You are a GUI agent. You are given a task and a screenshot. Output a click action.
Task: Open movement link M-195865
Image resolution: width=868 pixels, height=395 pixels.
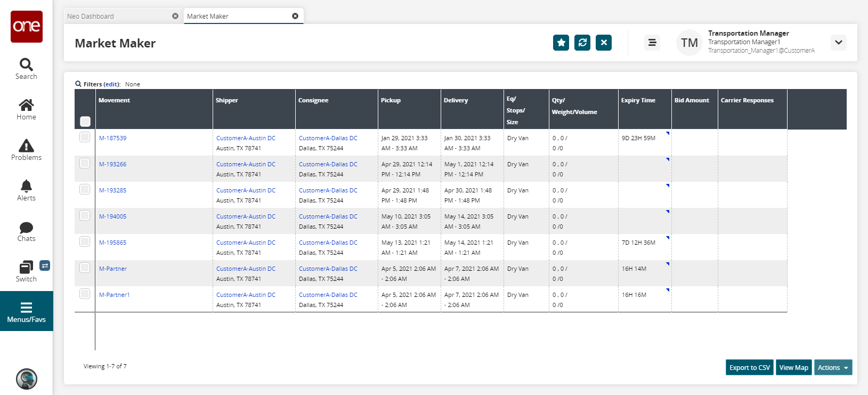pyautogui.click(x=113, y=243)
